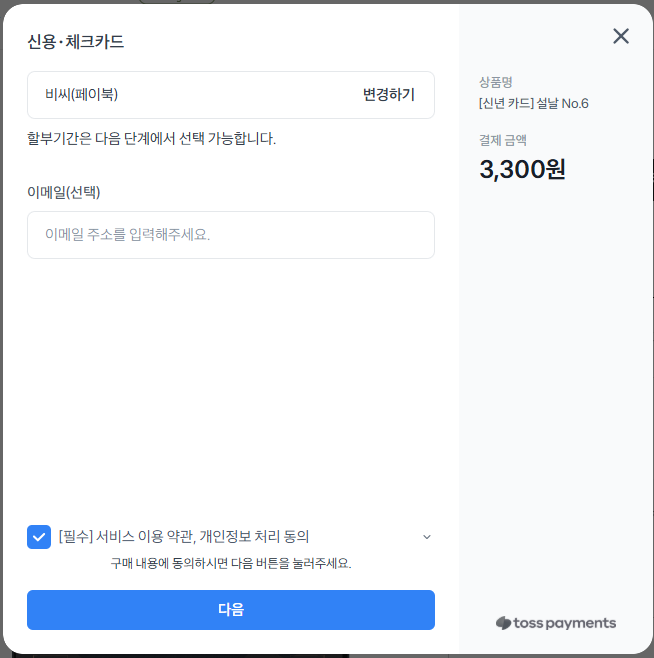Click the toss payments logo
654x658 pixels.
(x=556, y=623)
